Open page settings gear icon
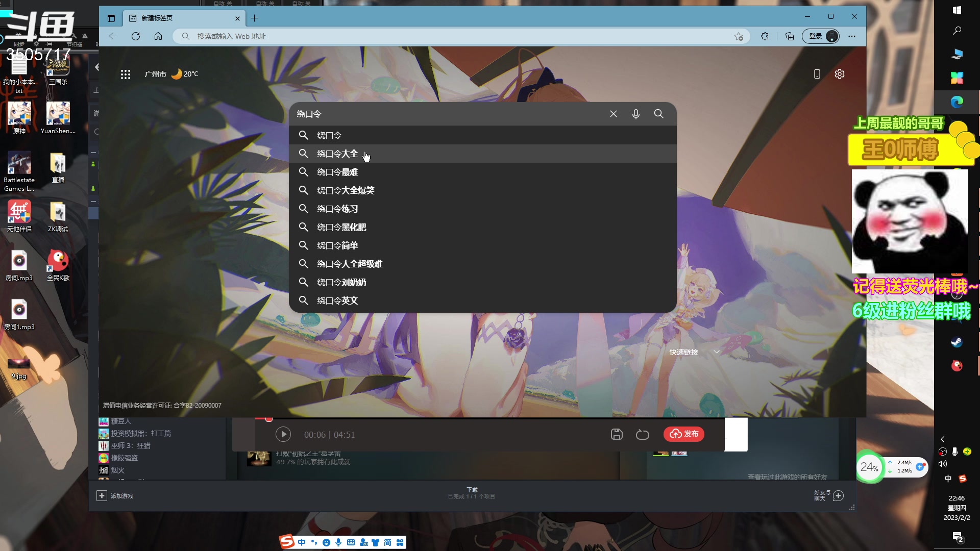The image size is (980, 551). tap(840, 74)
